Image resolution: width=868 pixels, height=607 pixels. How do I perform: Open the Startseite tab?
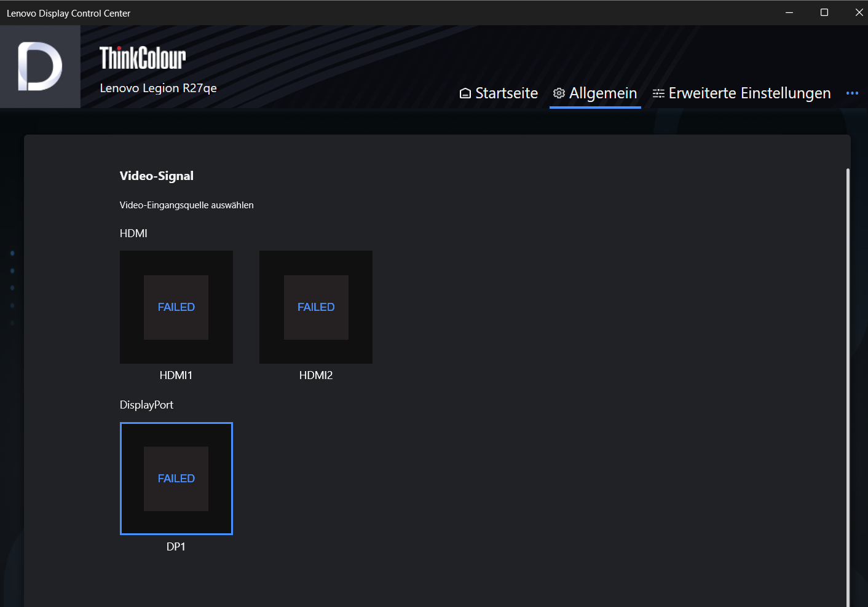tap(499, 93)
